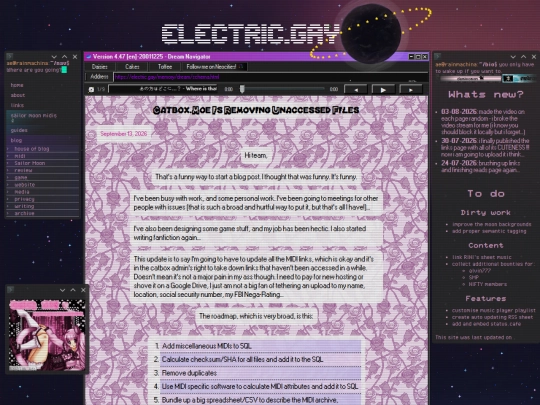
Task: Select the archive blog category
Action: (x=24, y=213)
